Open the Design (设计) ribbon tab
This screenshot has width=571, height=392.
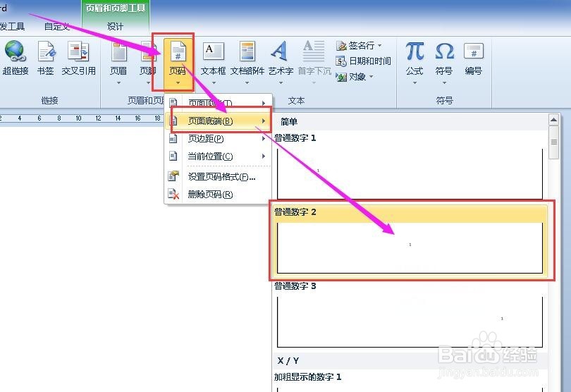[x=115, y=26]
